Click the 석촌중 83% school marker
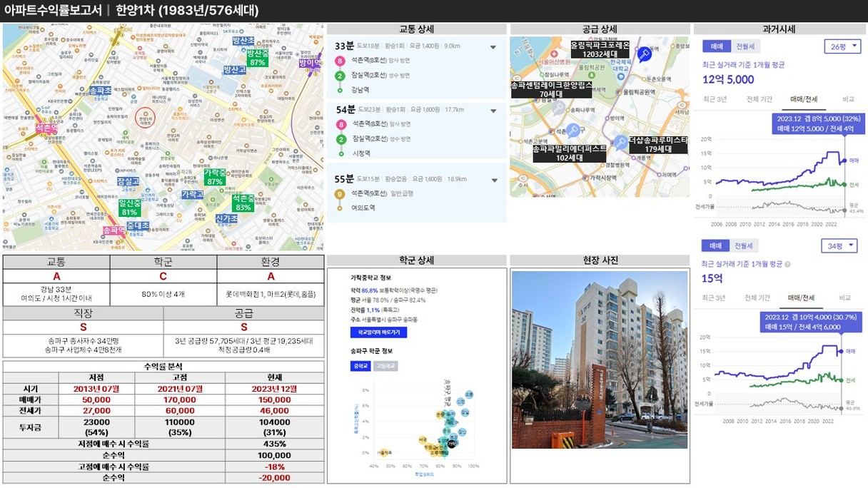Screen dimensions: 868x488 tap(243, 203)
